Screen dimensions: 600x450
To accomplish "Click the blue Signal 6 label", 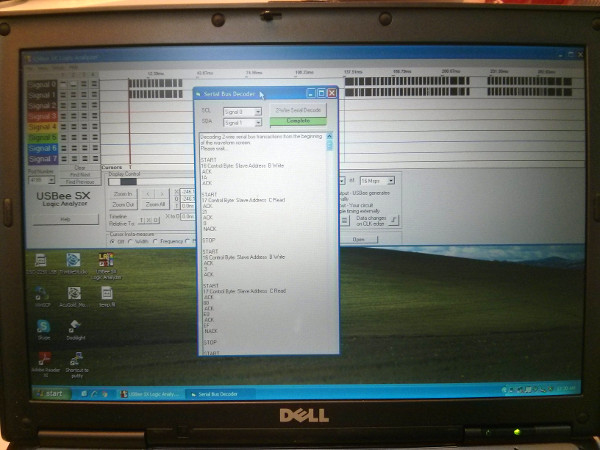I will point(43,147).
